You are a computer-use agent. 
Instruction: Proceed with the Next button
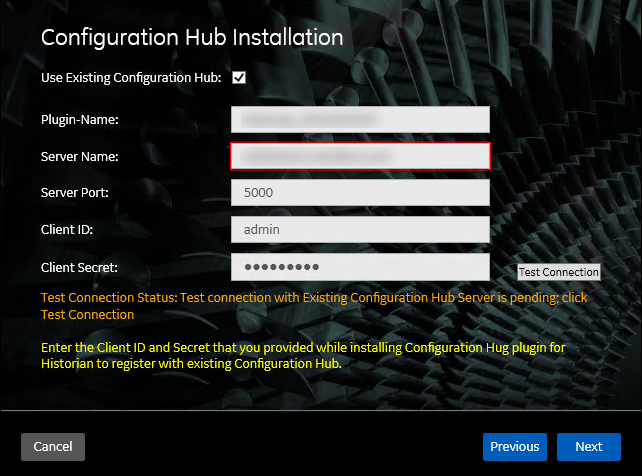coord(589,447)
